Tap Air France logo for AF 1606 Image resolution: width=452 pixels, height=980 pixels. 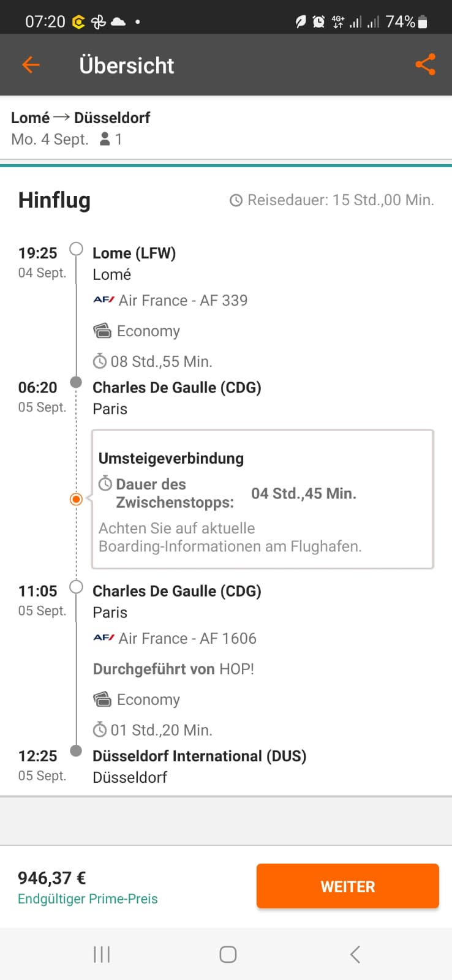pos(104,638)
